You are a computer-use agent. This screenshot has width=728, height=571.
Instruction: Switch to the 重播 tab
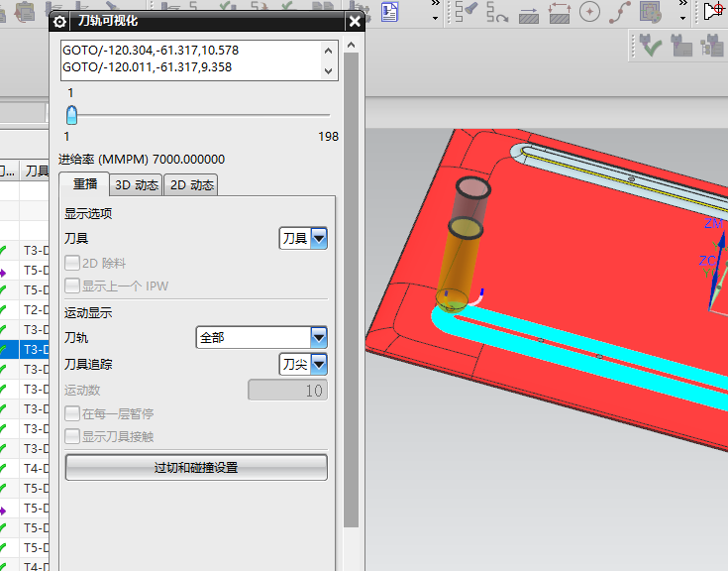[x=85, y=184]
